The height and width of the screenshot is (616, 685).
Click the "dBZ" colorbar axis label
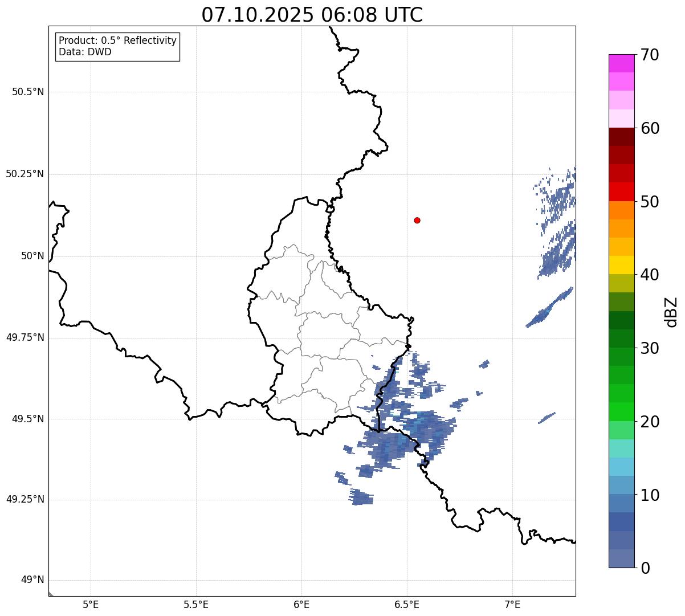[x=671, y=312]
